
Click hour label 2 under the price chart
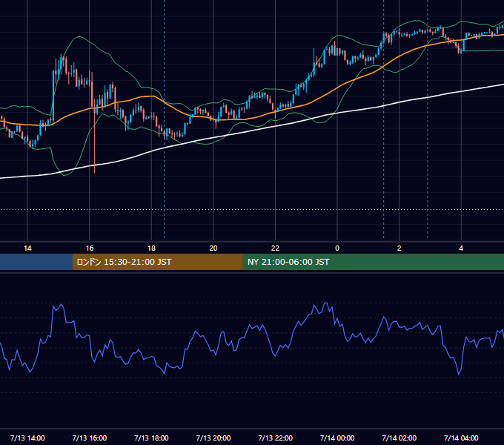(x=399, y=248)
